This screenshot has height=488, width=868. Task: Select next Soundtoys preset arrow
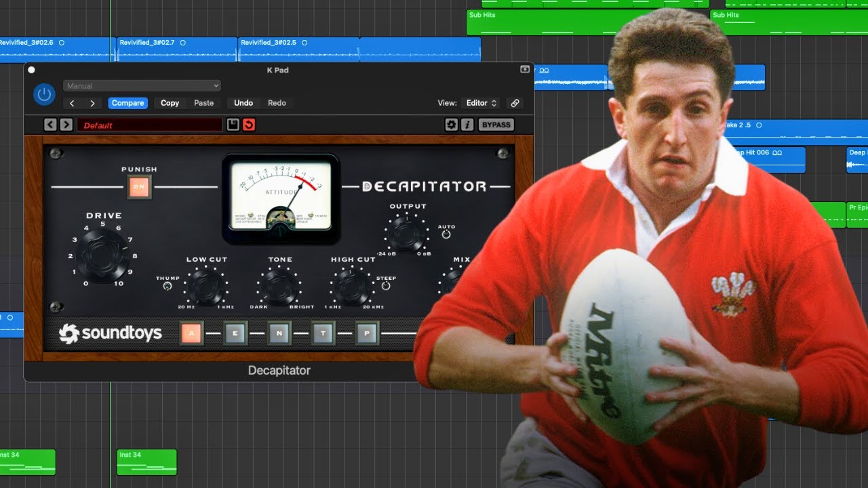(66, 125)
